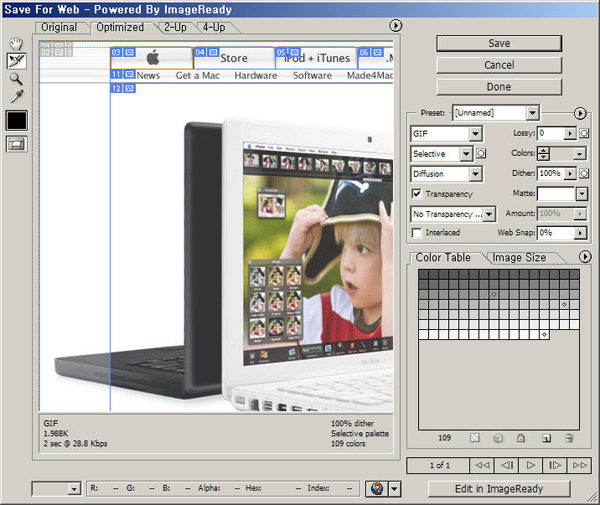Click the '109 colors' info text

[x=348, y=444]
